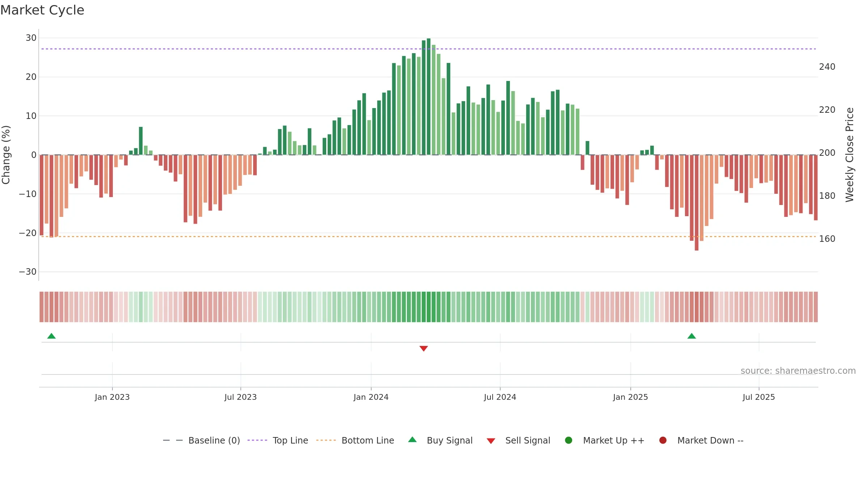Click the tallest green bar peaking near 30
This screenshot has width=868, height=488.
click(x=429, y=97)
